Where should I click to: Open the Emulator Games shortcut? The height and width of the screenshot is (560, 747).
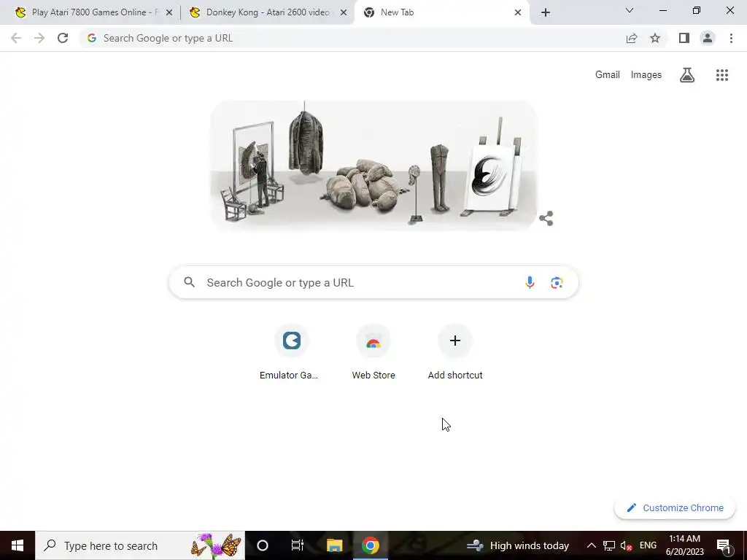(291, 352)
